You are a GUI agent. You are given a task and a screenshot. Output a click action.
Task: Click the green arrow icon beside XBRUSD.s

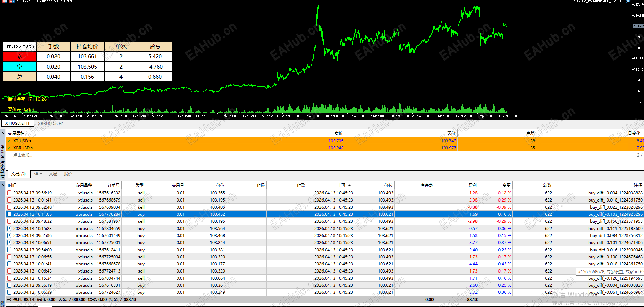point(9,148)
